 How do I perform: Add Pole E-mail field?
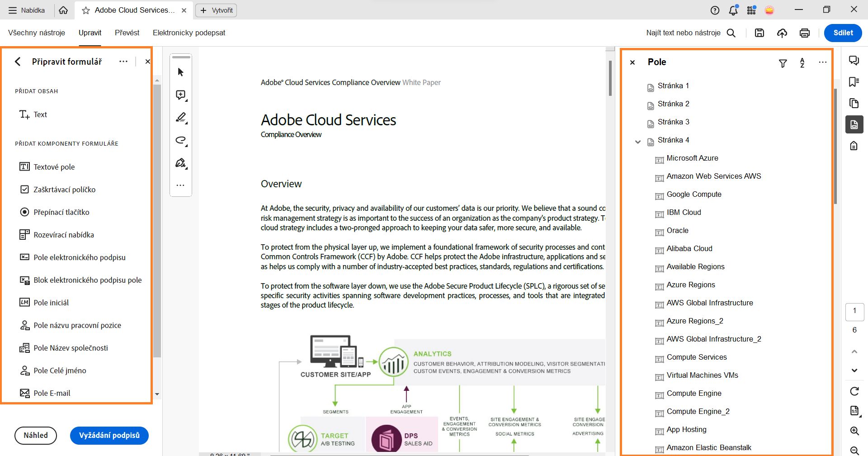tap(45, 393)
